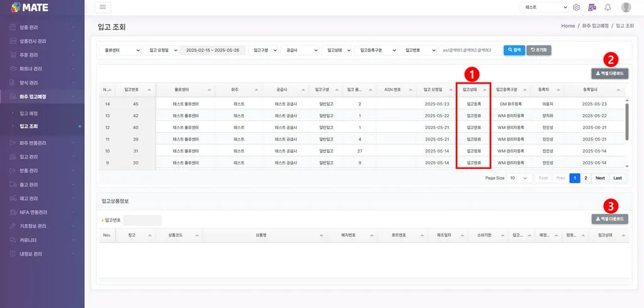The image size is (644, 308).
Task: Sort by the 입고번호 column arrow
Action: [149, 89]
